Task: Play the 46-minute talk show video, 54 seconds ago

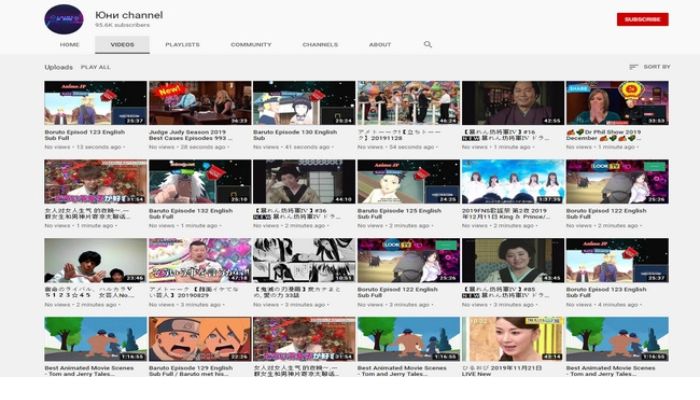Action: (408, 103)
